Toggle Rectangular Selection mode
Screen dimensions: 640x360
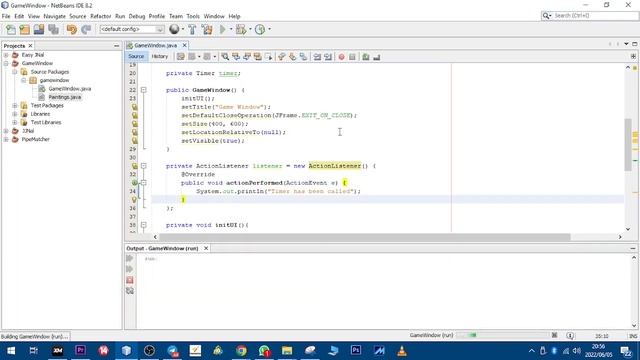click(268, 57)
